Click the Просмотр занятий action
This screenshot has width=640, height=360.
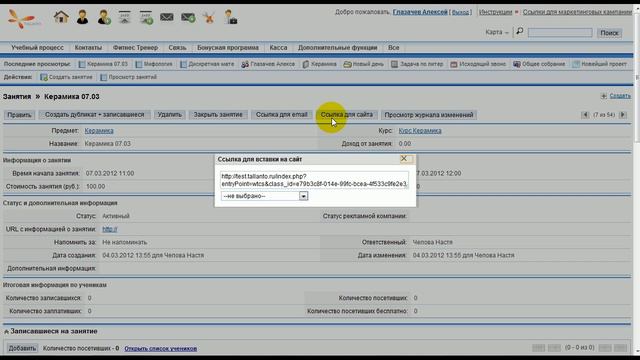[129, 77]
